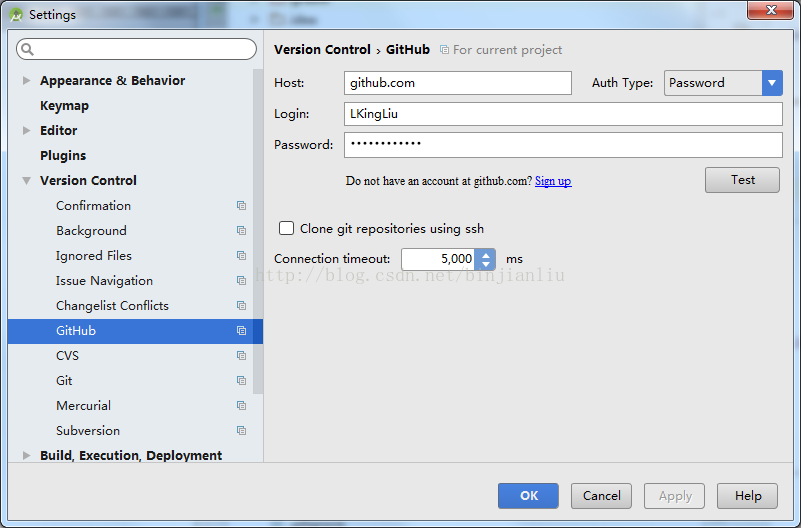Screen dimensions: 801x528
Task: Open Ignored Files settings page
Action: coord(94,255)
